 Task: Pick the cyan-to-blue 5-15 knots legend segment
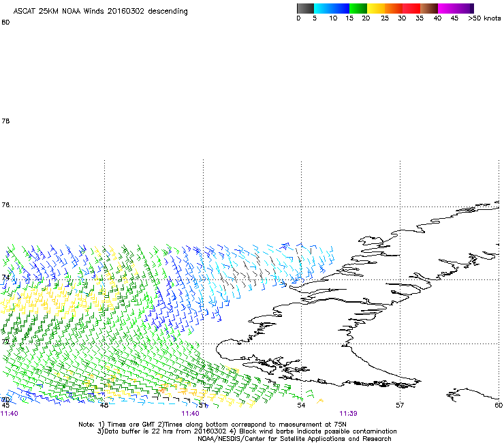click(x=332, y=8)
